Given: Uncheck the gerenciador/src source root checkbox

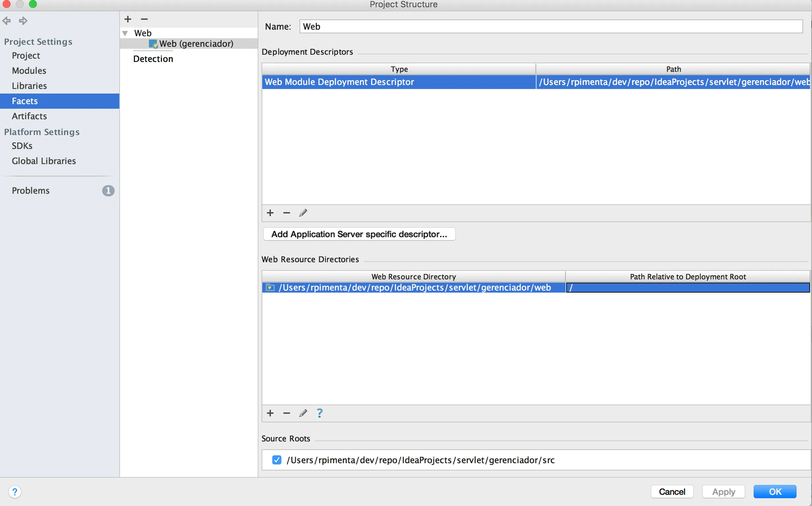Looking at the screenshot, I should coord(277,460).
